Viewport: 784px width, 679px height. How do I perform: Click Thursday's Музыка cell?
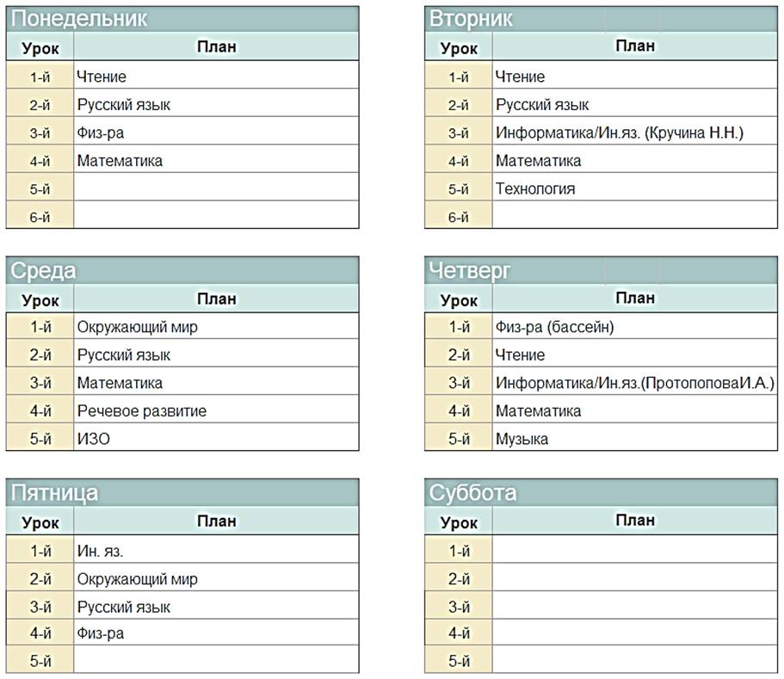(x=635, y=437)
